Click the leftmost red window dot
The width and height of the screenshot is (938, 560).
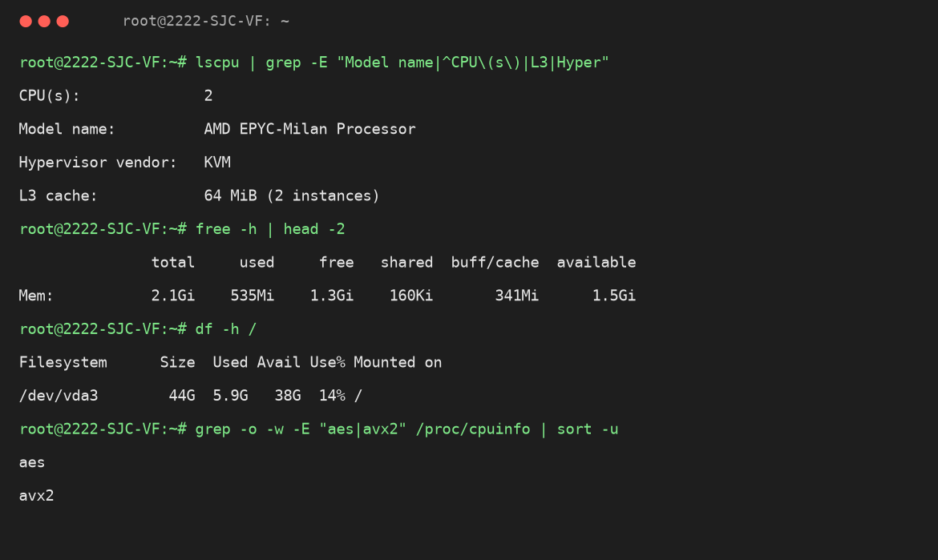(x=26, y=22)
